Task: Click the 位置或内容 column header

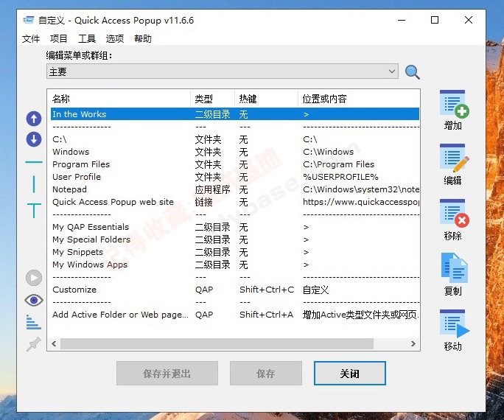Action: click(x=359, y=99)
